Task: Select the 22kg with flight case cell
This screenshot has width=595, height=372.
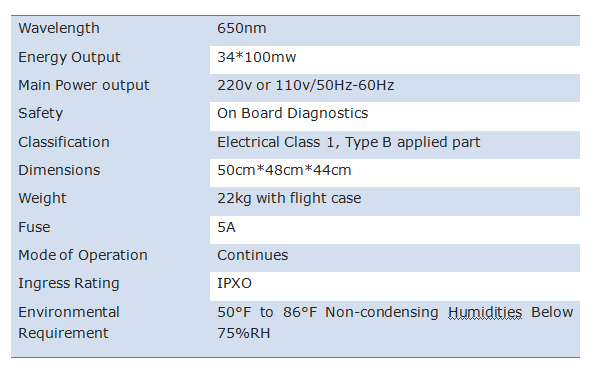Action: pyautogui.click(x=395, y=201)
